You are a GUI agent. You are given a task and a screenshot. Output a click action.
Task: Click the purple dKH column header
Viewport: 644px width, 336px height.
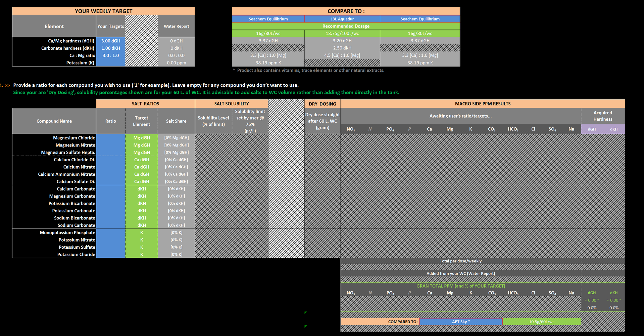click(x=614, y=129)
